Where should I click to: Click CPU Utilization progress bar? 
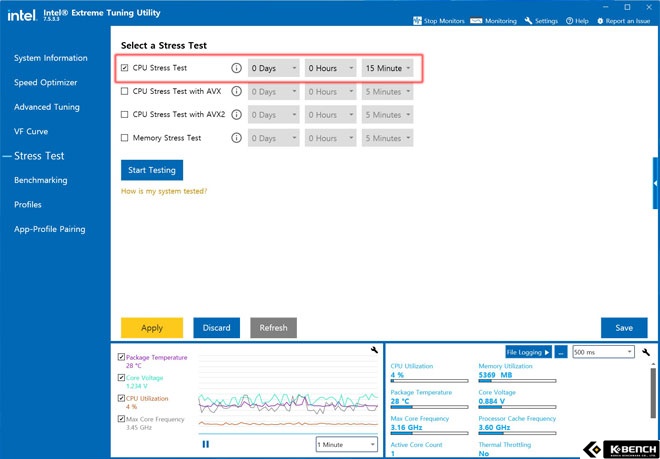[429, 381]
